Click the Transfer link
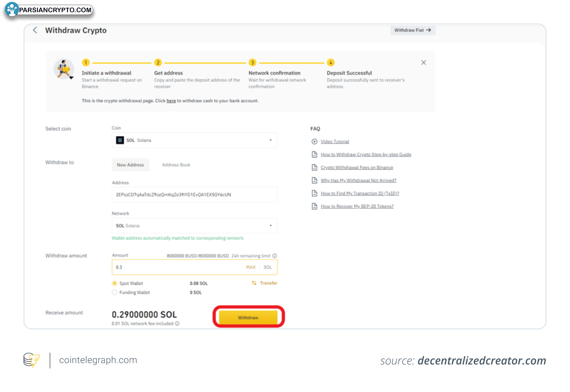This screenshot has width=570, height=392. pyautogui.click(x=268, y=283)
